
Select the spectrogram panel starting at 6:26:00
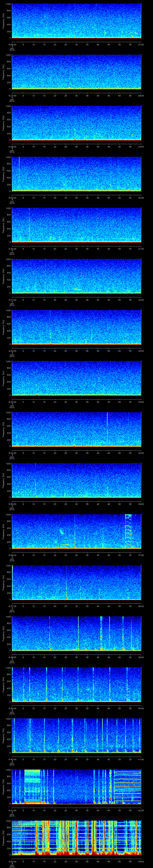click(x=76, y=21)
